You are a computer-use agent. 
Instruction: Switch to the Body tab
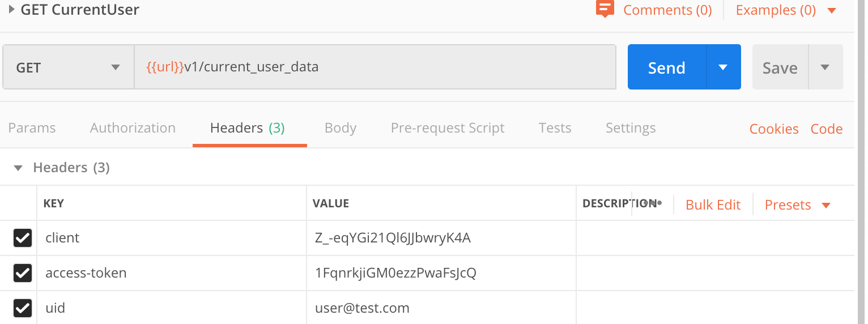click(x=340, y=128)
